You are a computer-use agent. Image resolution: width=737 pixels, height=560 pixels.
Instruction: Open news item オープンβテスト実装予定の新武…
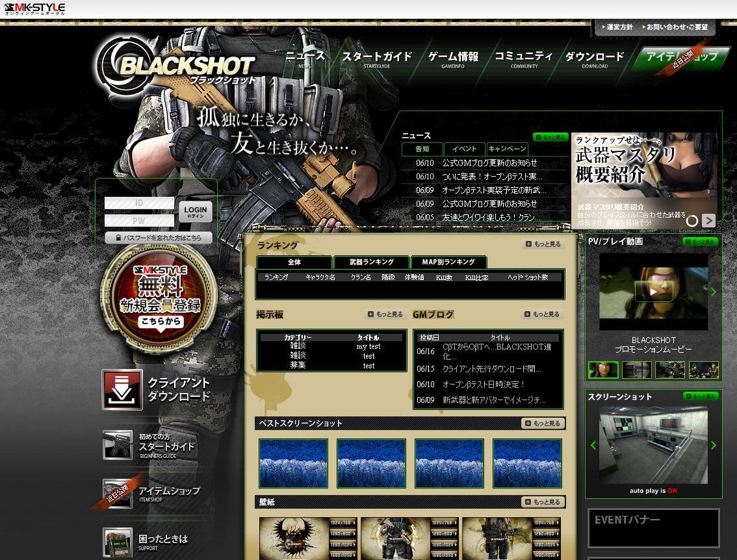494,190
